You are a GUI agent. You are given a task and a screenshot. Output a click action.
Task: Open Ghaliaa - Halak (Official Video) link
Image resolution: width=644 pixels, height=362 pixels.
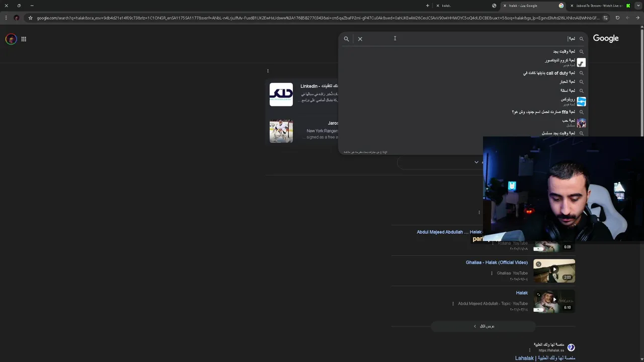coord(497,262)
